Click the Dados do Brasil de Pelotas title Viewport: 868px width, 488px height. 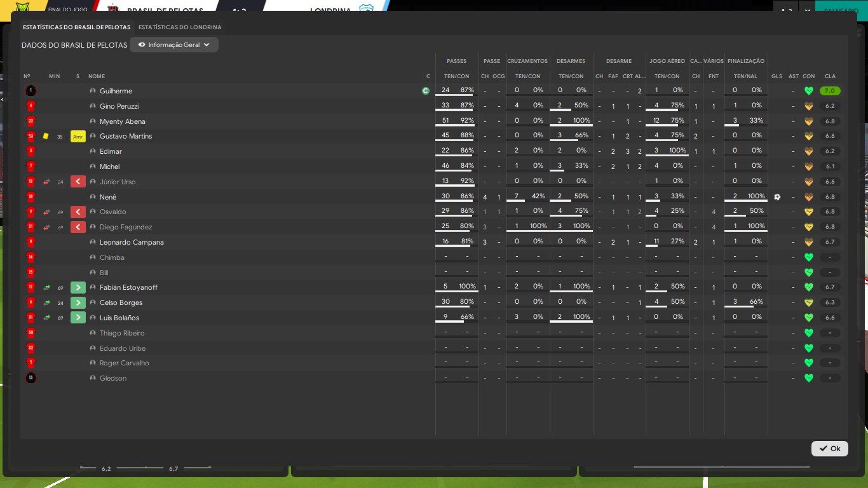[74, 45]
